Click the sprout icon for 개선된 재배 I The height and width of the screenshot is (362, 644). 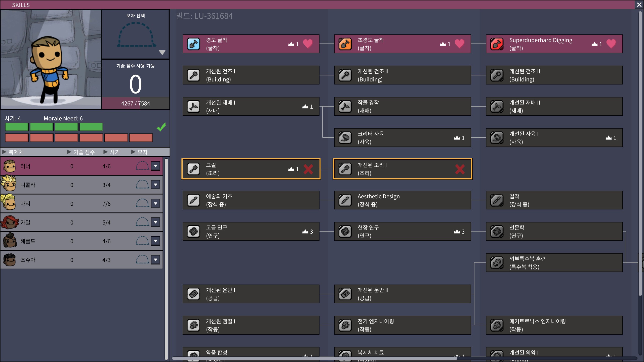click(x=193, y=107)
